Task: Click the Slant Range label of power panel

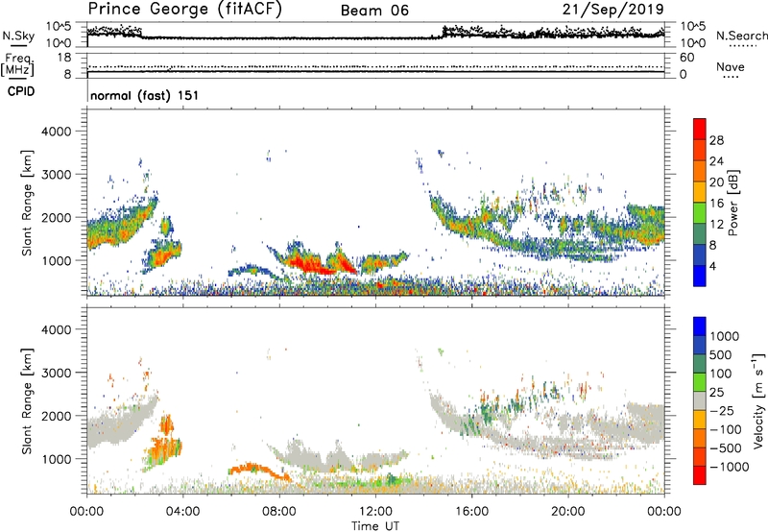Action: click(x=27, y=203)
